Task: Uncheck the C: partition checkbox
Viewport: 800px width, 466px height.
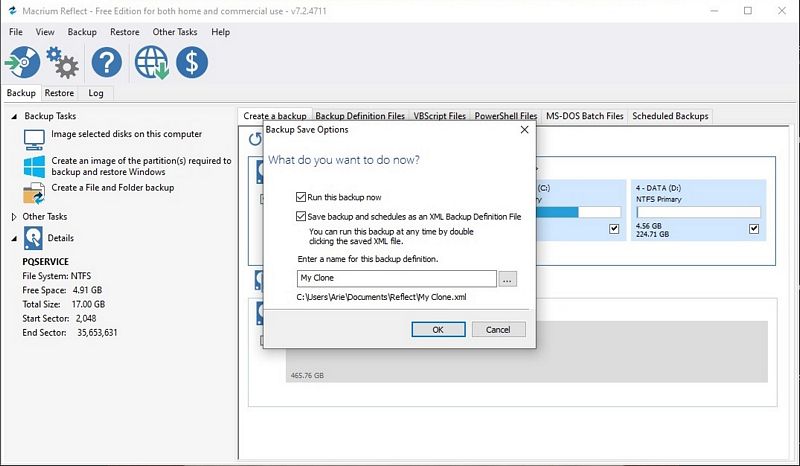Action: [614, 229]
